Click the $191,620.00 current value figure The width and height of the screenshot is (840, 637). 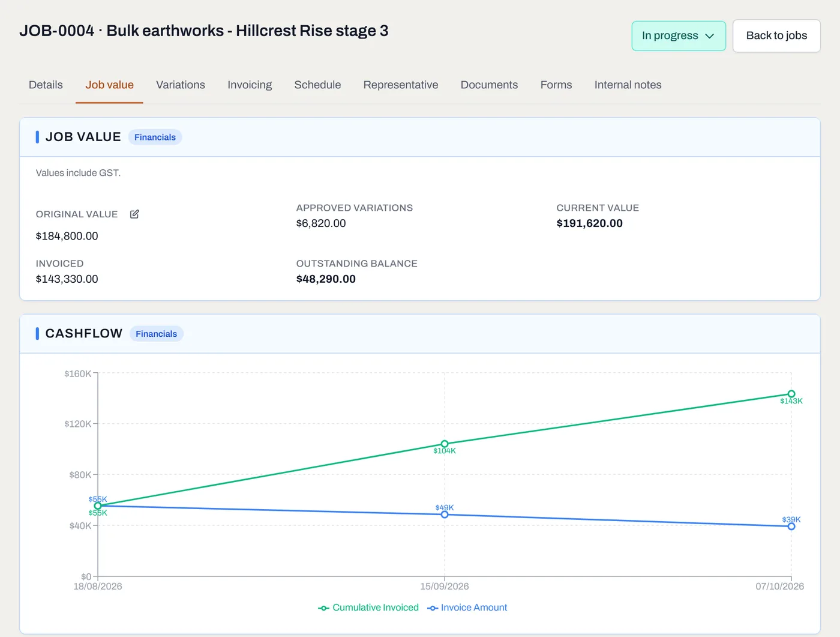pos(589,223)
